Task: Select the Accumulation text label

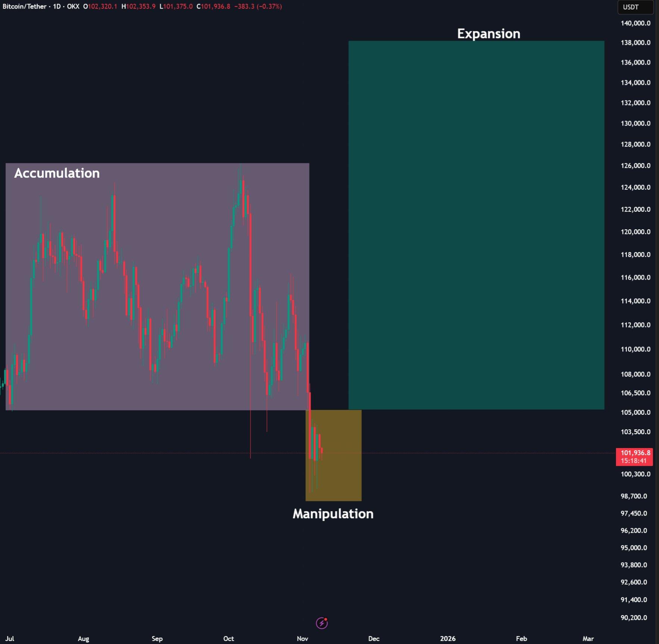Action: (x=57, y=173)
